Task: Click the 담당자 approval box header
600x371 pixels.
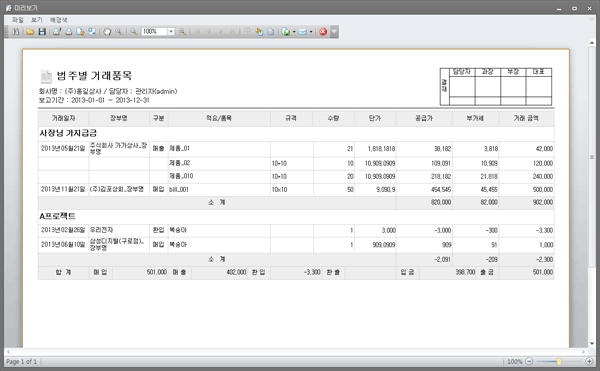Action: coord(462,72)
